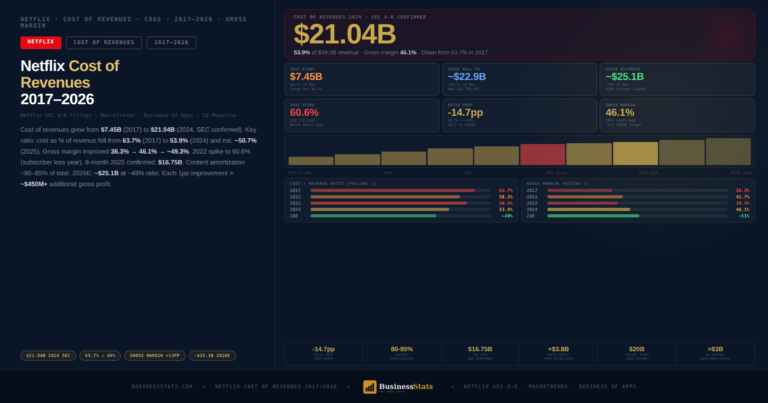Screen dimensions: 768x403
Task: Click the last hatched 2026E chart bar
Action: (728, 151)
